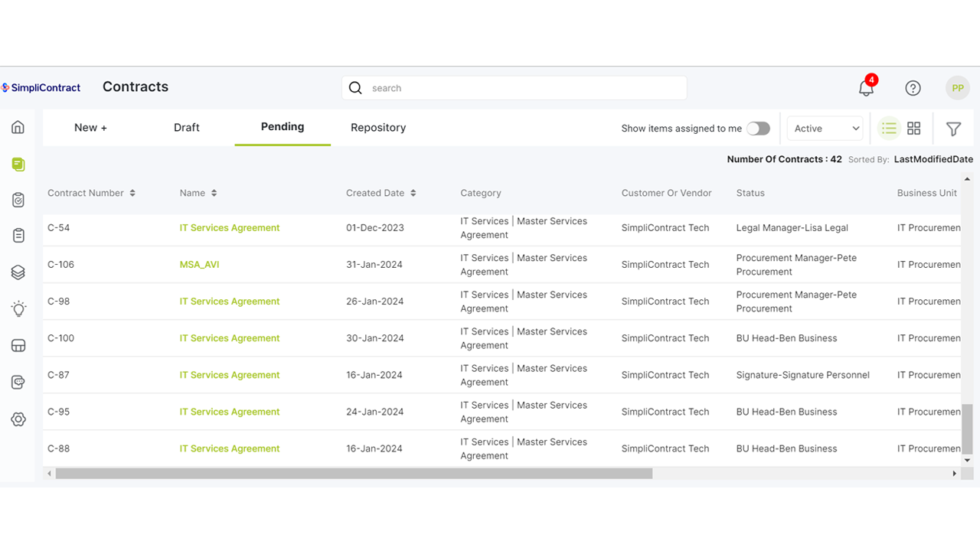Expand the Active status dropdown
The height and width of the screenshot is (551, 980).
[825, 129]
